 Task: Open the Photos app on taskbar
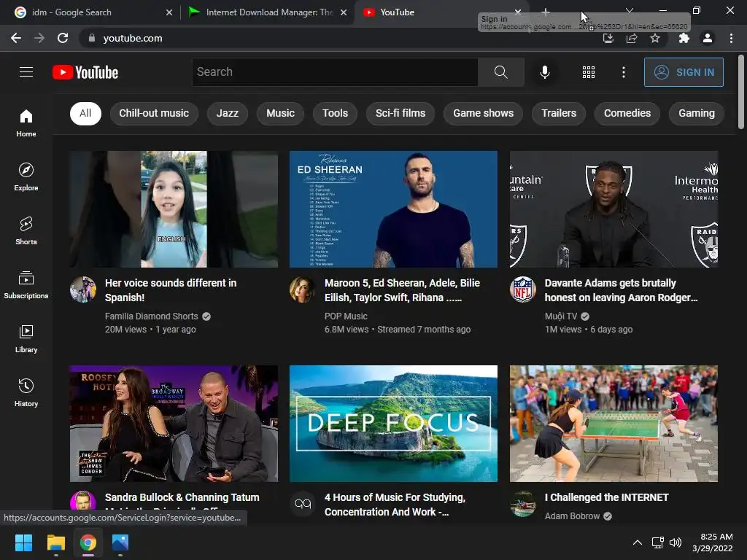(120, 542)
